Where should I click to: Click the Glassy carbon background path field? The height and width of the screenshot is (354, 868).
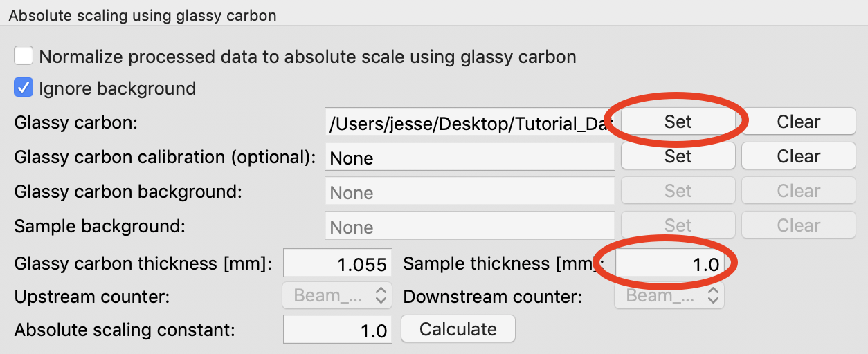469,192
